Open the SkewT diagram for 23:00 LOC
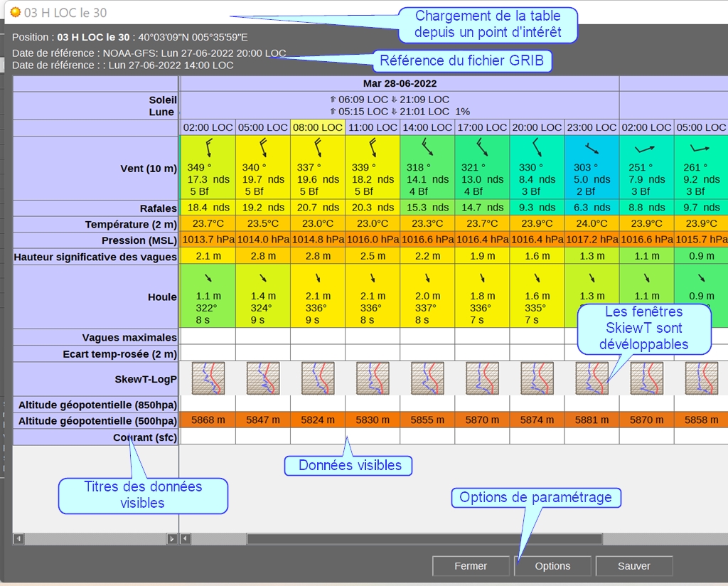 [x=592, y=378]
